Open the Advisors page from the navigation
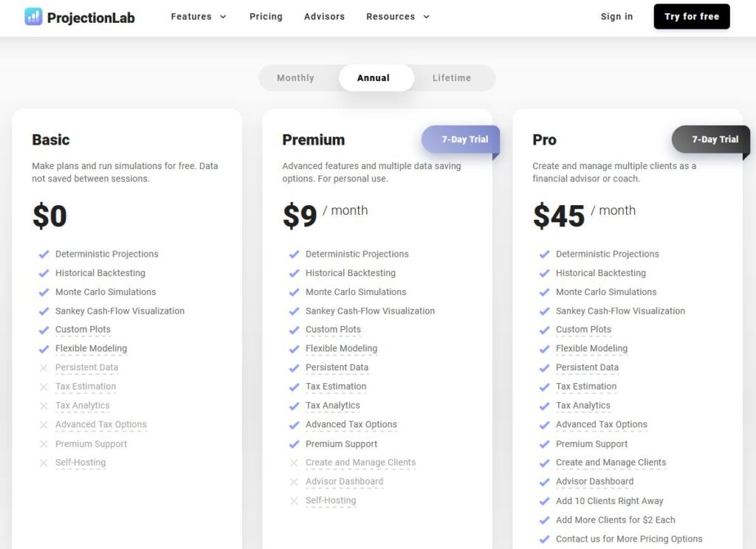The width and height of the screenshot is (756, 549). 324,16
